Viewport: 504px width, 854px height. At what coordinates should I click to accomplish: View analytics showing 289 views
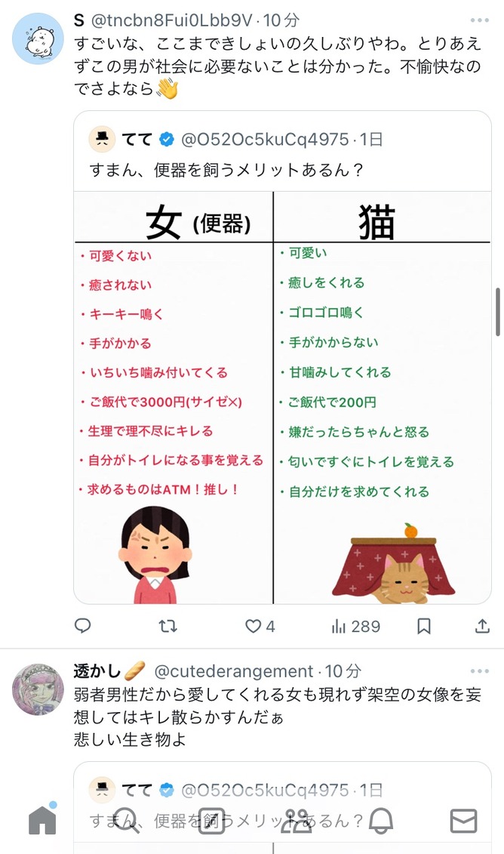click(356, 626)
